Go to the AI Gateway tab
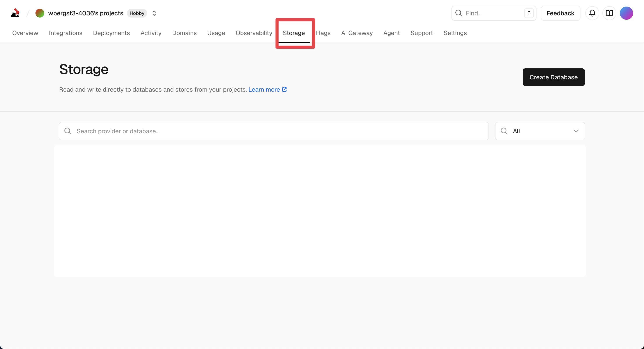The width and height of the screenshot is (644, 349). click(x=357, y=33)
